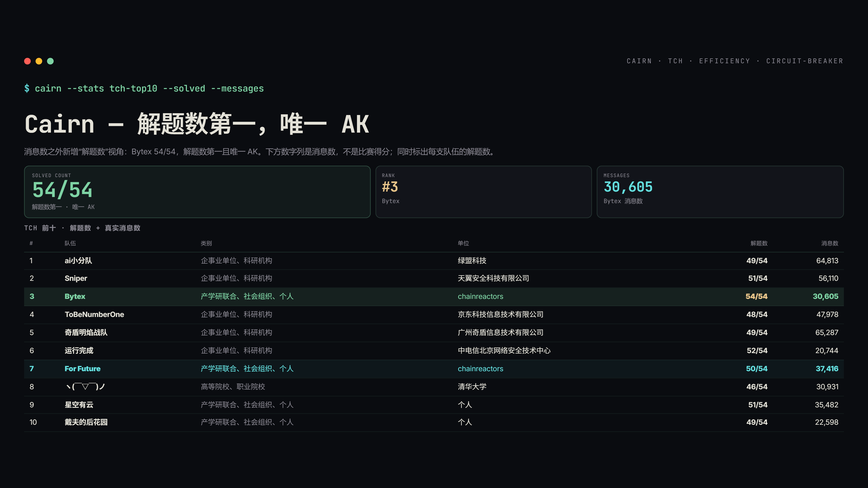868x488 pixels.
Task: Click the 类别 column header
Action: click(x=206, y=243)
